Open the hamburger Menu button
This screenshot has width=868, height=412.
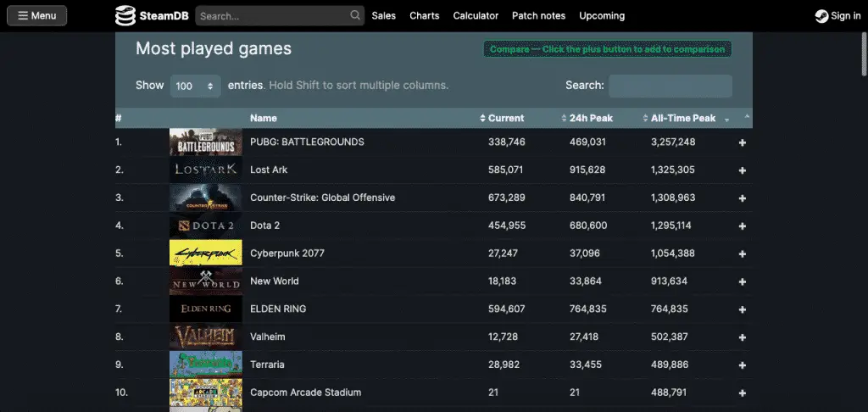tap(37, 15)
